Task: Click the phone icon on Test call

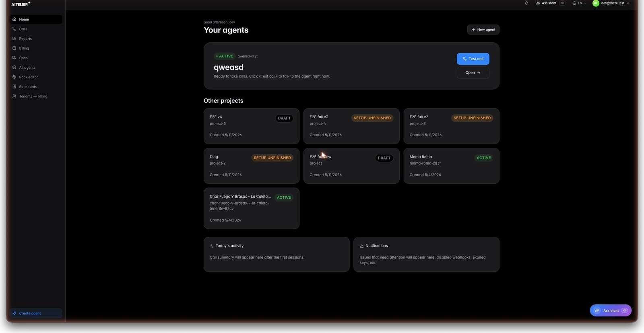Action: [465, 59]
